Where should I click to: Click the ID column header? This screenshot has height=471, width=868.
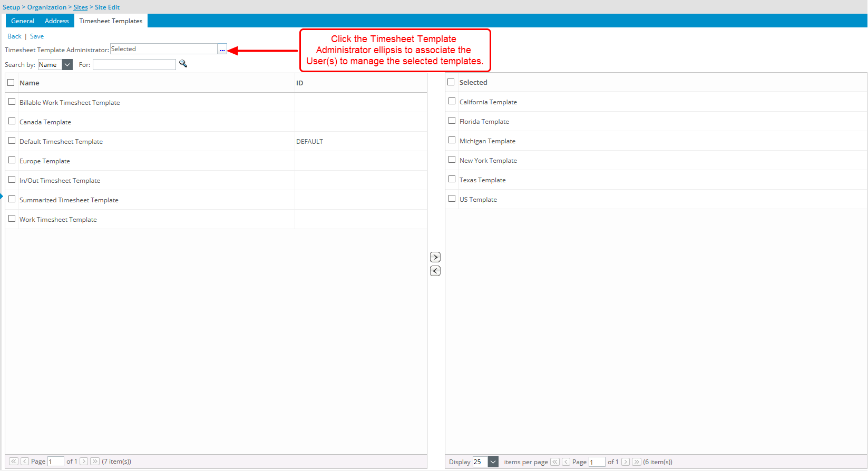[x=299, y=83]
